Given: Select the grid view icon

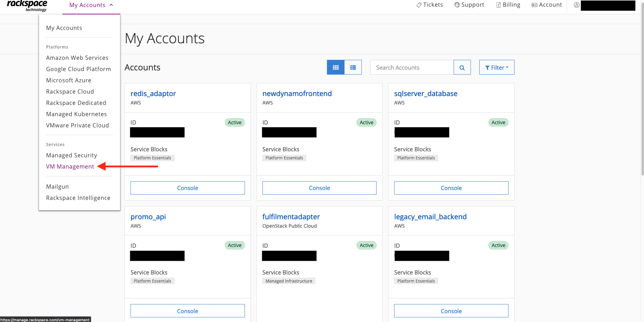Looking at the screenshot, I should [335, 67].
